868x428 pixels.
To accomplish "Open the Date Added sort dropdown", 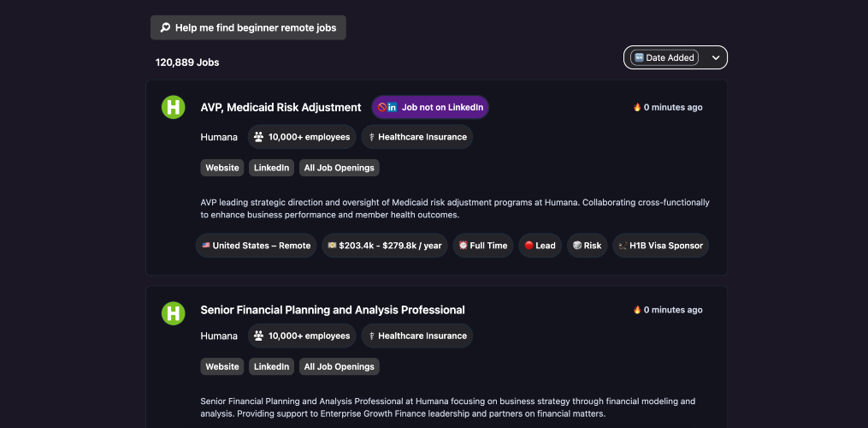I will point(665,57).
